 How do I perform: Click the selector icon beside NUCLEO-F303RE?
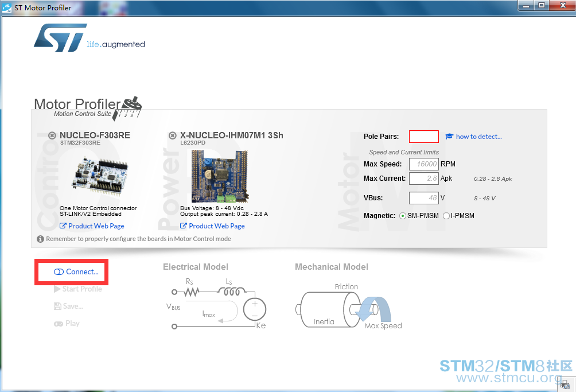52,135
